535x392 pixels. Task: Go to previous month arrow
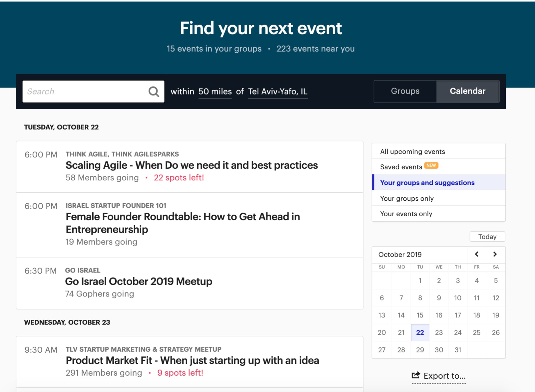click(x=477, y=254)
